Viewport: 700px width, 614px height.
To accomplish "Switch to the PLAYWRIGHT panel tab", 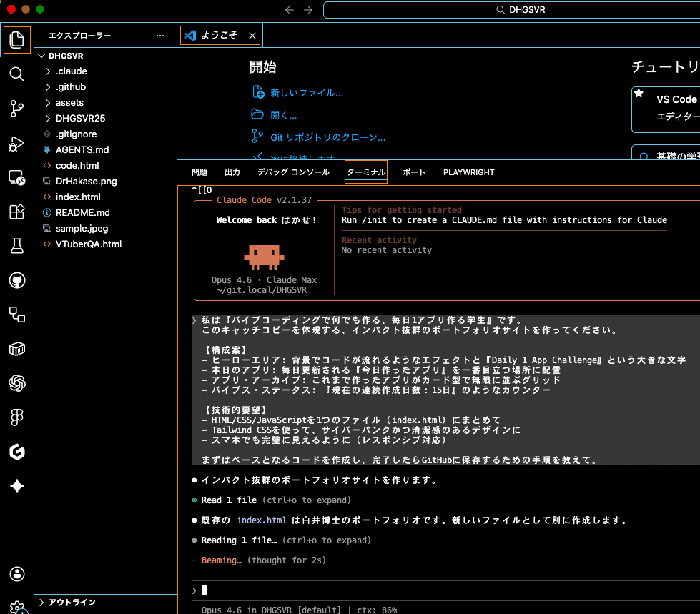I will pyautogui.click(x=469, y=172).
